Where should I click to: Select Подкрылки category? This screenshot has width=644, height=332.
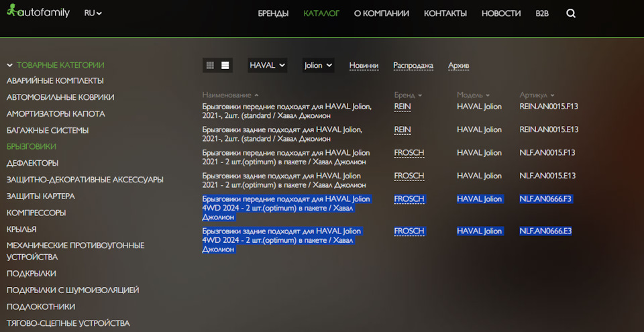click(x=32, y=274)
